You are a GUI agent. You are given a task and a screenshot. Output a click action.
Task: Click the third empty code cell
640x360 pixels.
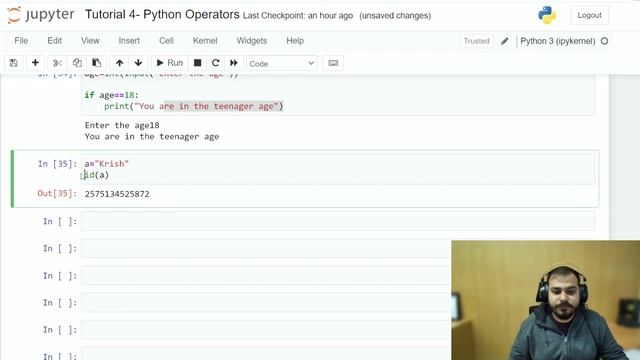266,276
